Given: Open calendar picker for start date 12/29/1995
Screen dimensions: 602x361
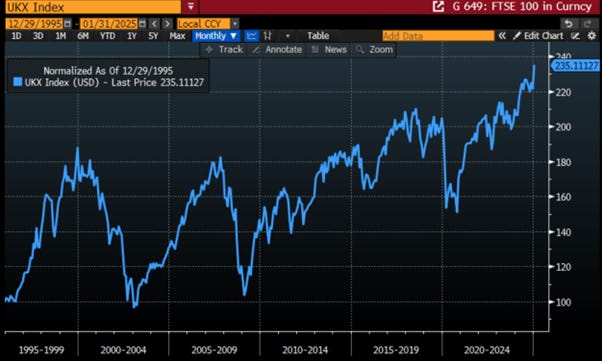Looking at the screenshot, I should 67,24.
